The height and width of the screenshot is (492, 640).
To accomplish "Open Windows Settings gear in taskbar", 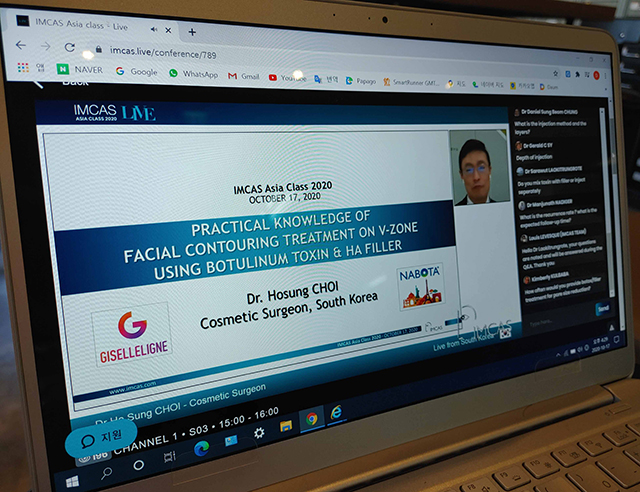I will (x=259, y=433).
